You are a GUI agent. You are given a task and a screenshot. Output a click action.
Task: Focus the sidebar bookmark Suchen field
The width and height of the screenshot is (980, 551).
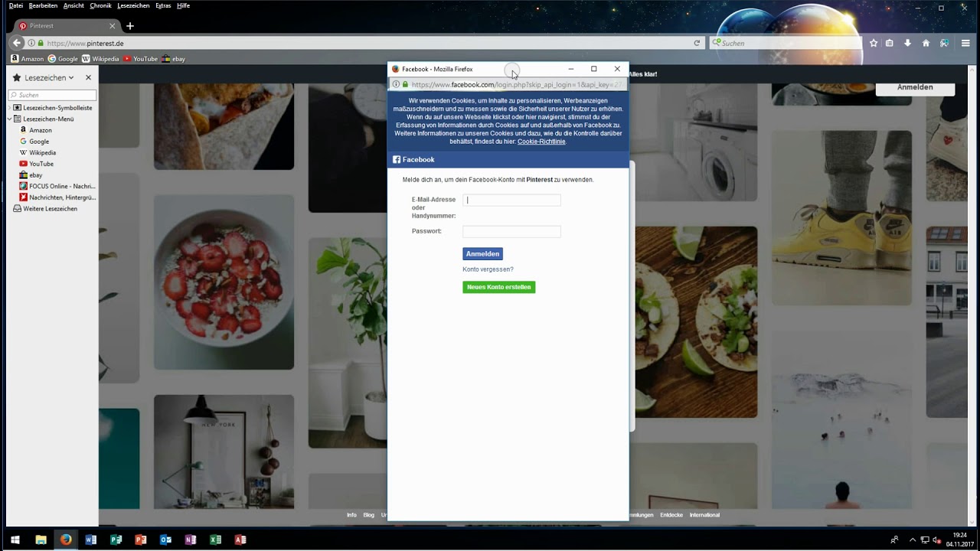(52, 95)
